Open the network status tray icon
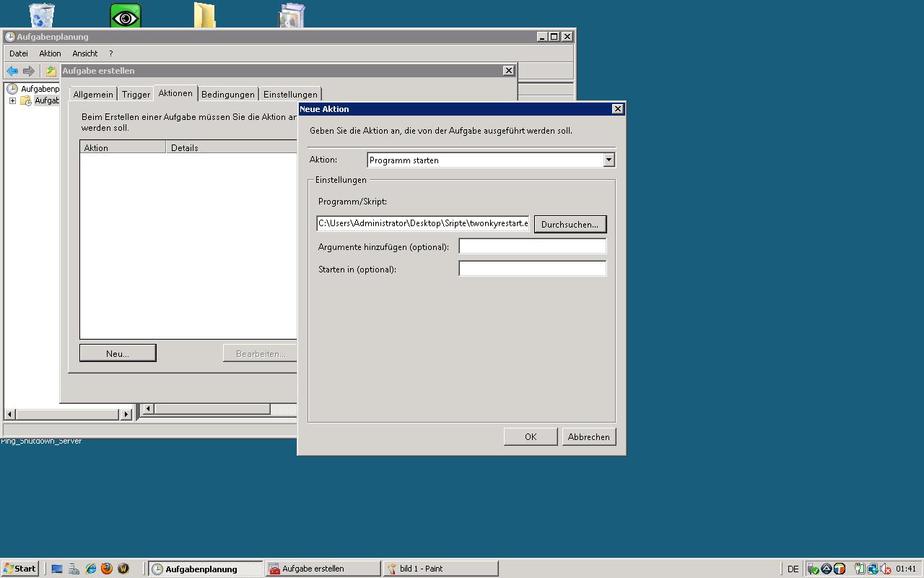The image size is (924, 578). 873,569
